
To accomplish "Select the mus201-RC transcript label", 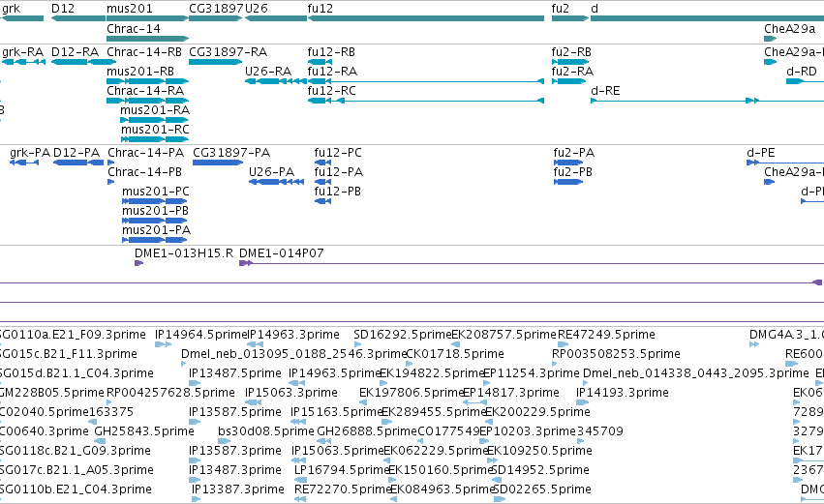I will 155,130.
